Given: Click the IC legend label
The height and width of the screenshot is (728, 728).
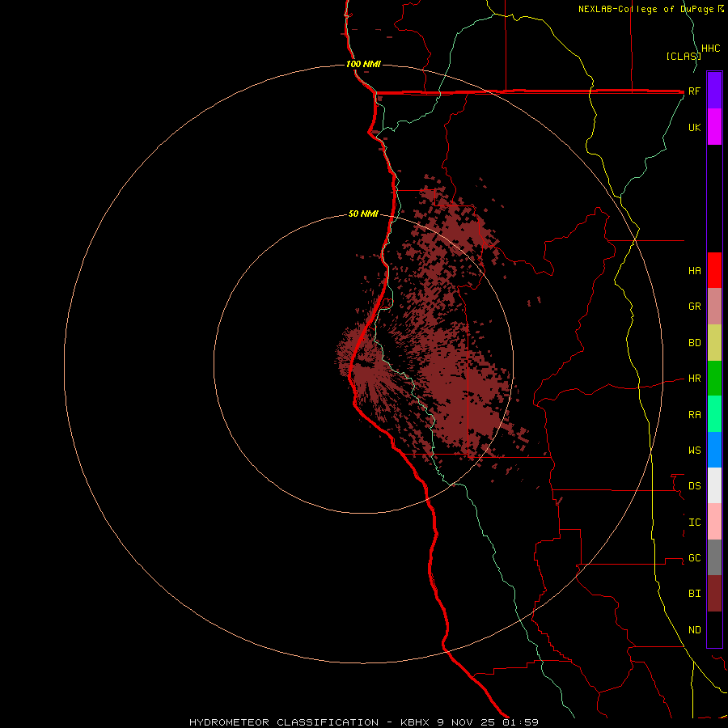Looking at the screenshot, I should coord(695,523).
